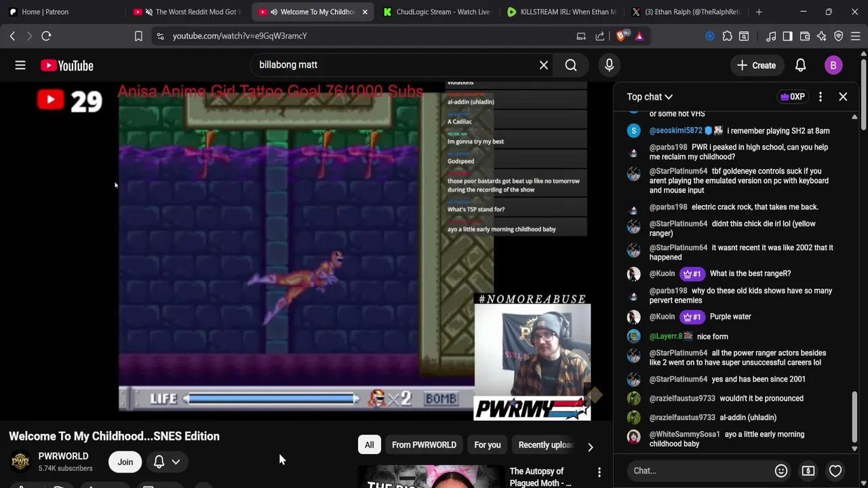868x488 pixels.
Task: Toggle the browser sidebar panel
Action: 787,36
